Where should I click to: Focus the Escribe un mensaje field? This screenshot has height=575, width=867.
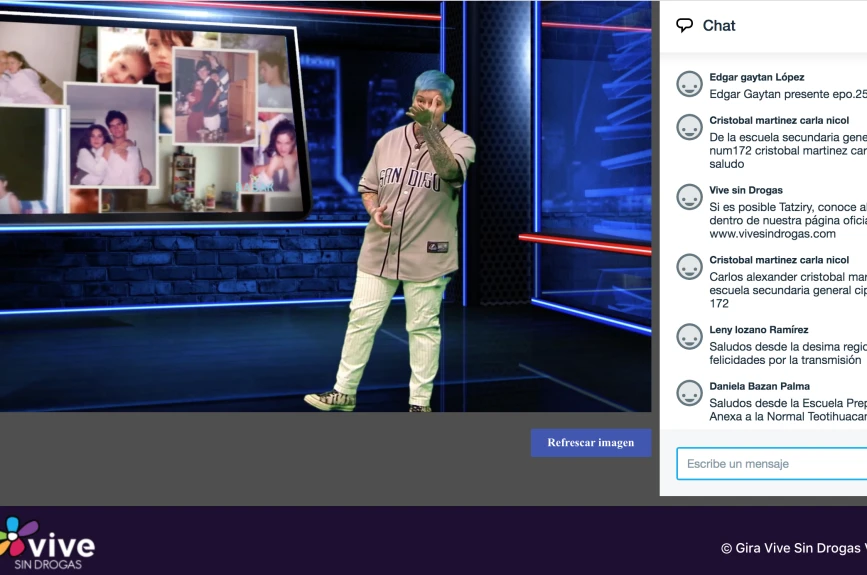(x=771, y=464)
